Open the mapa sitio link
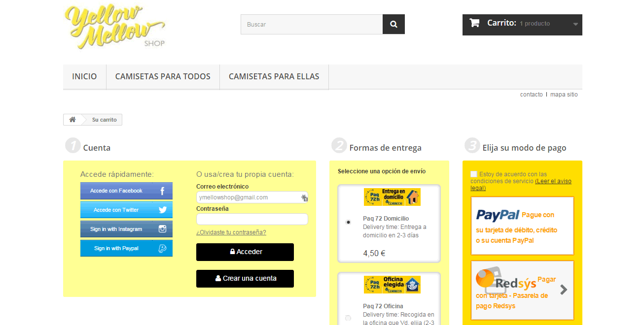This screenshot has width=644, height=325. (564, 95)
